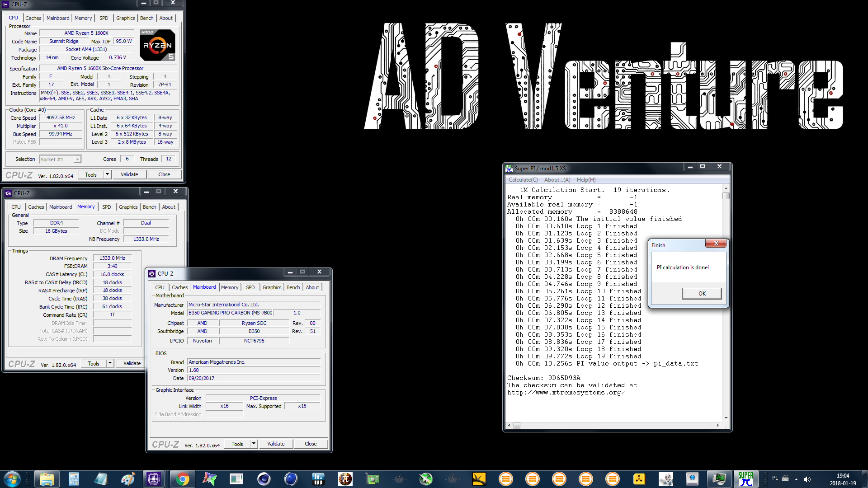Open Tools dropdown arrow in CPU tab window

(x=107, y=174)
